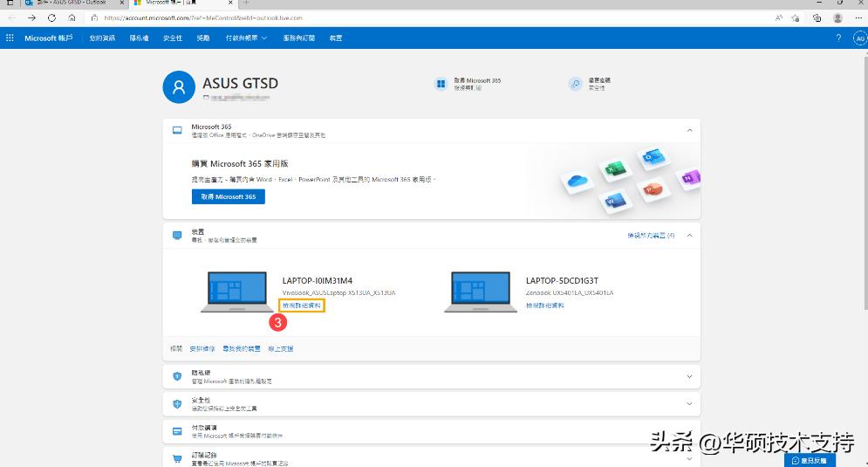Click the 訂購記錄 shopping cart icon

pos(177,458)
